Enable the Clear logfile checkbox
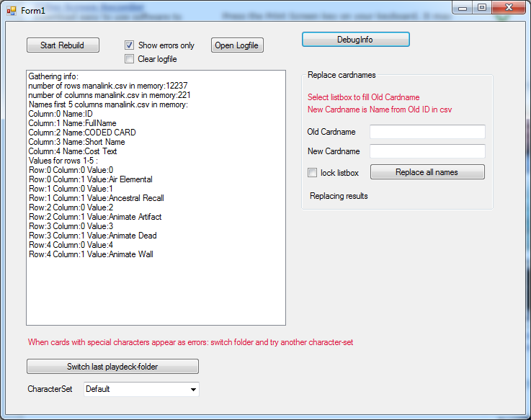Image resolution: width=531 pixels, height=420 pixels. (x=130, y=59)
